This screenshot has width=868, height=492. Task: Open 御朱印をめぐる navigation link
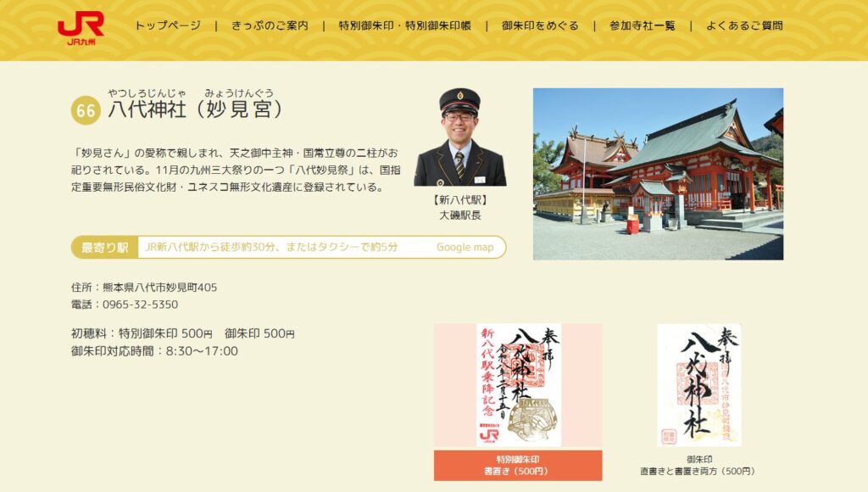coord(540,25)
